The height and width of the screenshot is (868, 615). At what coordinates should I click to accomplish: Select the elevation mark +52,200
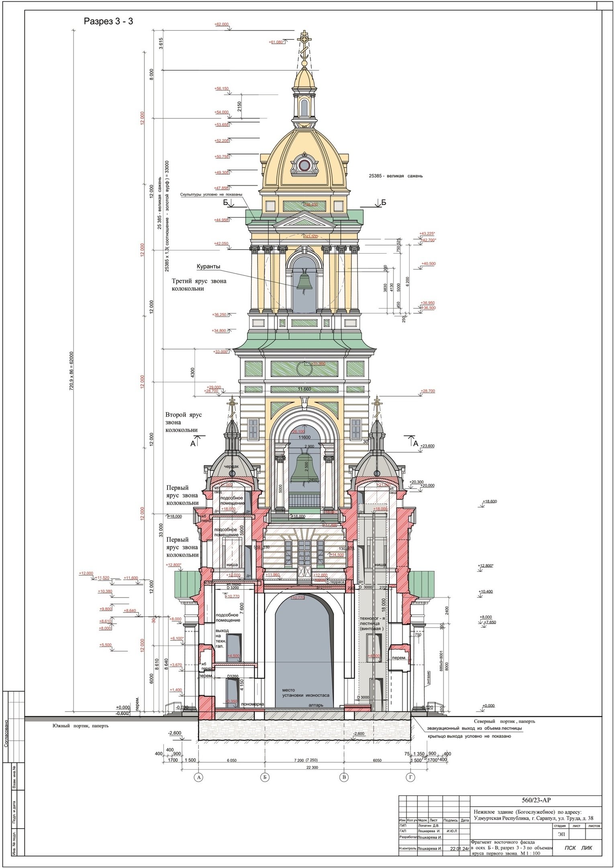coord(222,141)
